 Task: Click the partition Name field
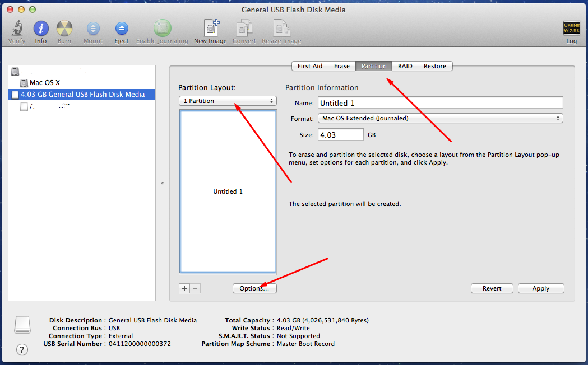point(440,103)
